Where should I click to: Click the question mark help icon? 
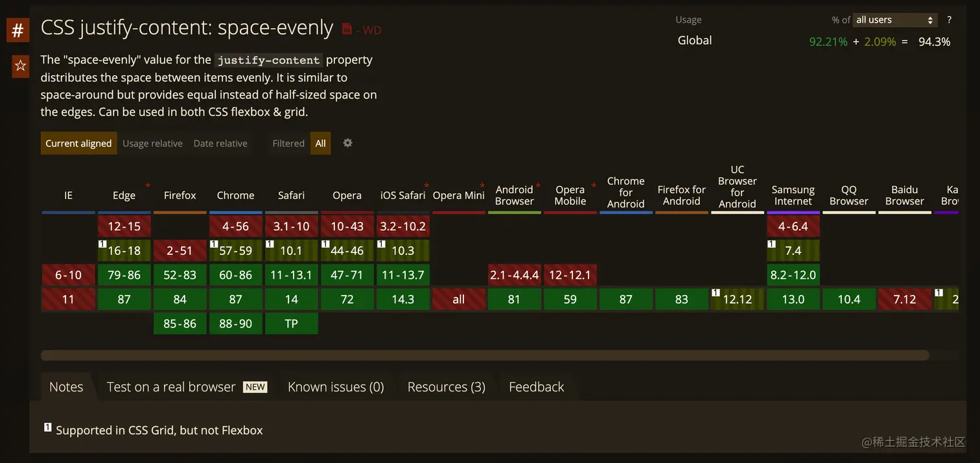pyautogui.click(x=949, y=20)
